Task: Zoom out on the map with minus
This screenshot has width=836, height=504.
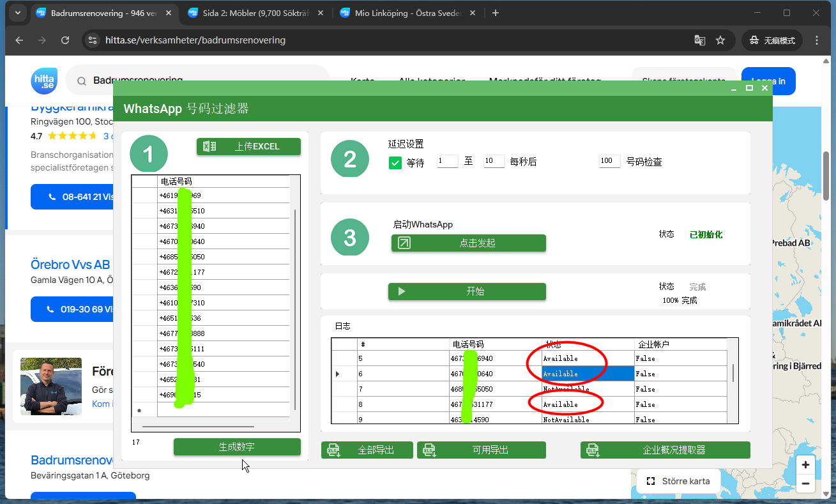Action: coord(806,484)
